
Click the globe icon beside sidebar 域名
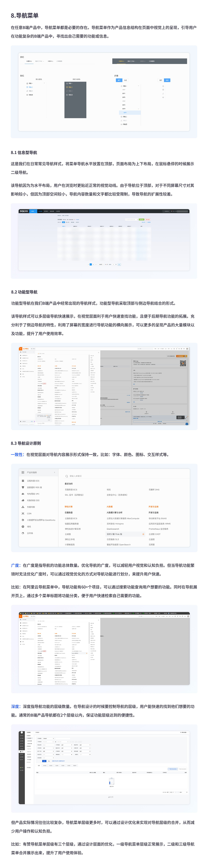(x=23, y=526)
